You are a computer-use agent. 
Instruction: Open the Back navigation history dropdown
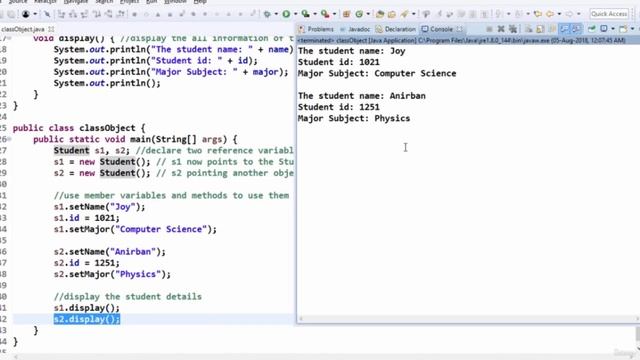559,14
